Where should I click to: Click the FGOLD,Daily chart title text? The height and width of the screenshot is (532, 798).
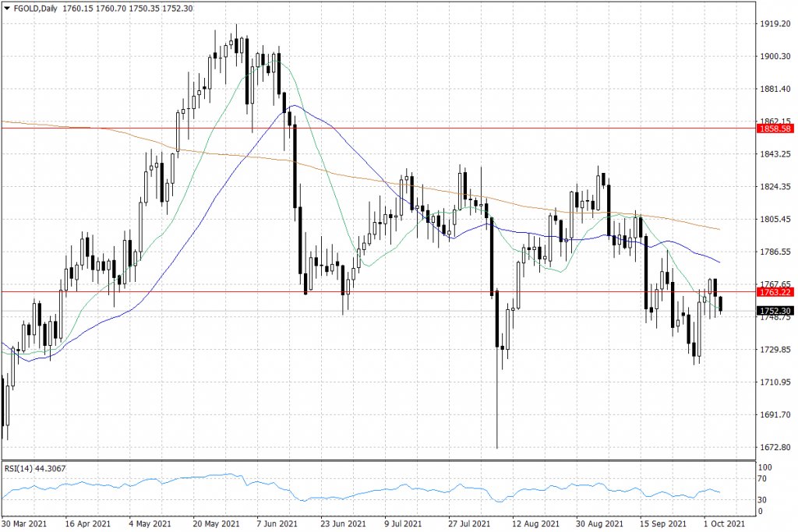[x=36, y=8]
